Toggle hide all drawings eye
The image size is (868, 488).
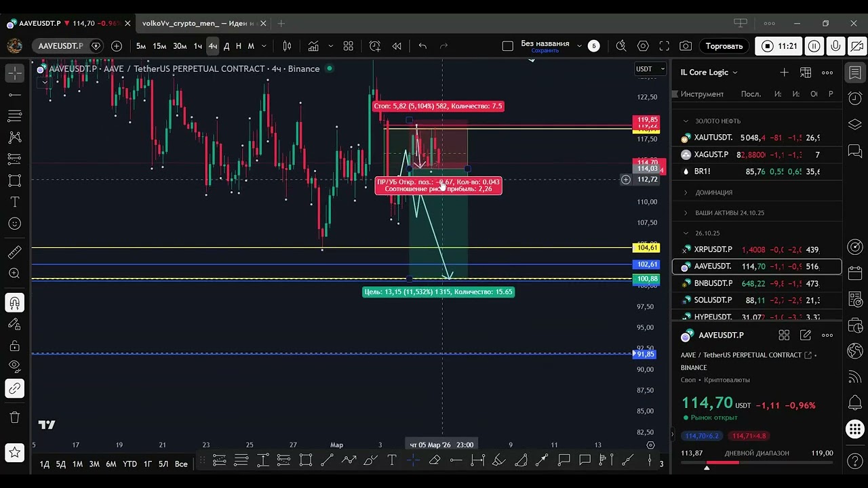15,367
